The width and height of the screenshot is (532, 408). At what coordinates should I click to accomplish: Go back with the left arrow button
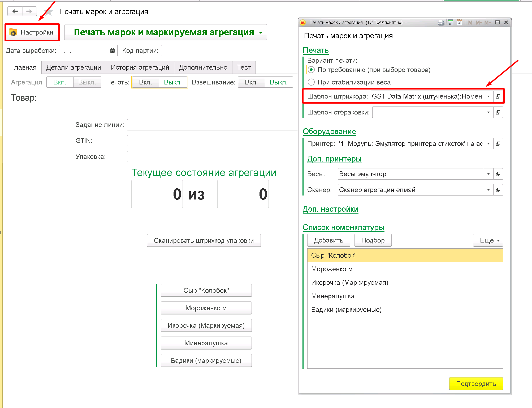click(15, 11)
